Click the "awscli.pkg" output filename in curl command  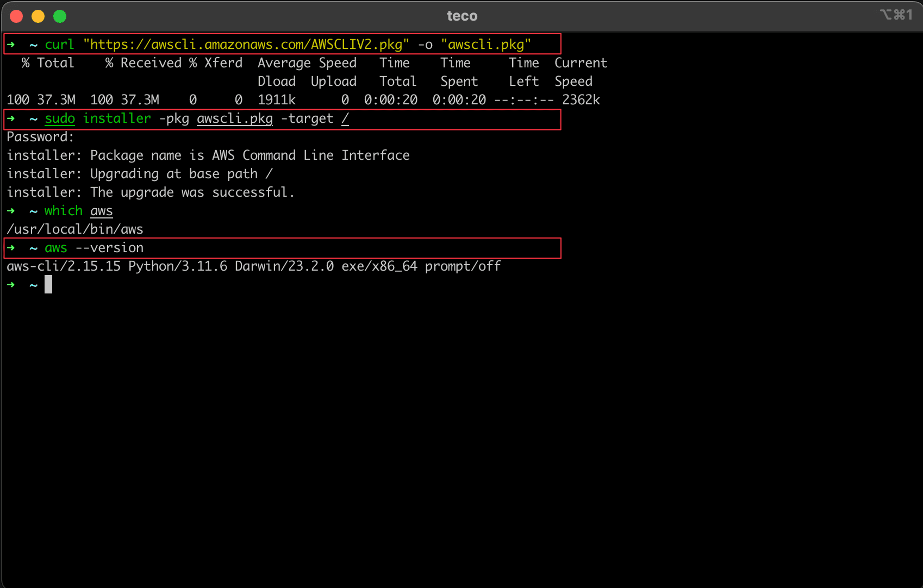coord(486,45)
